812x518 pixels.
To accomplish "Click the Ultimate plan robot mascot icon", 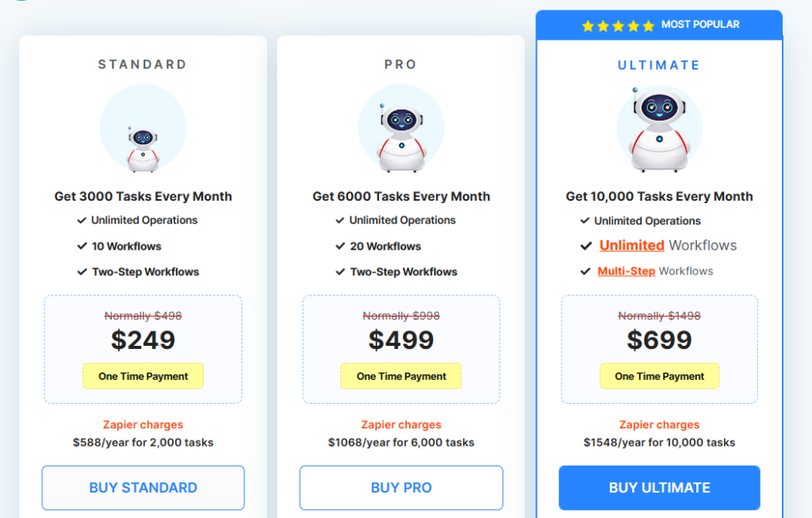I will (659, 130).
